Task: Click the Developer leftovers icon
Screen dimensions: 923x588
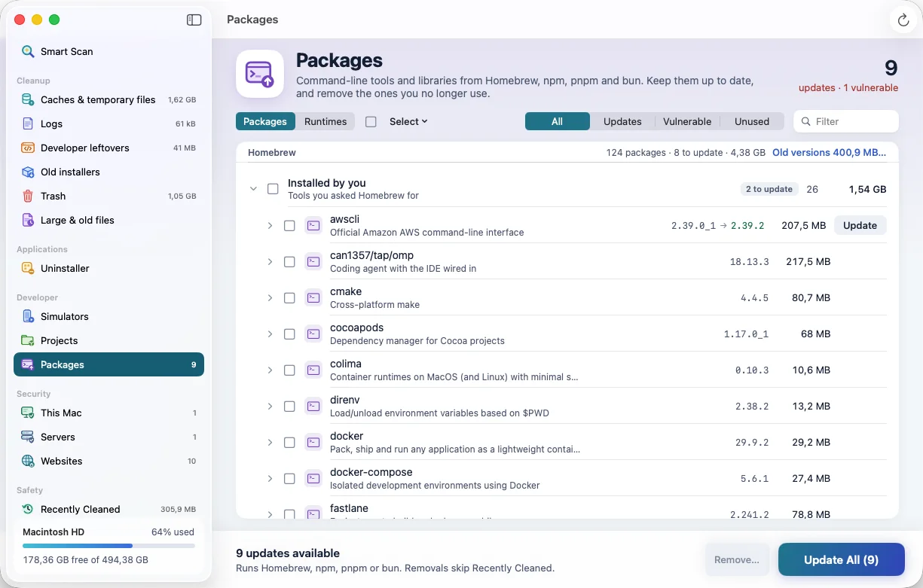Action: coord(28,148)
